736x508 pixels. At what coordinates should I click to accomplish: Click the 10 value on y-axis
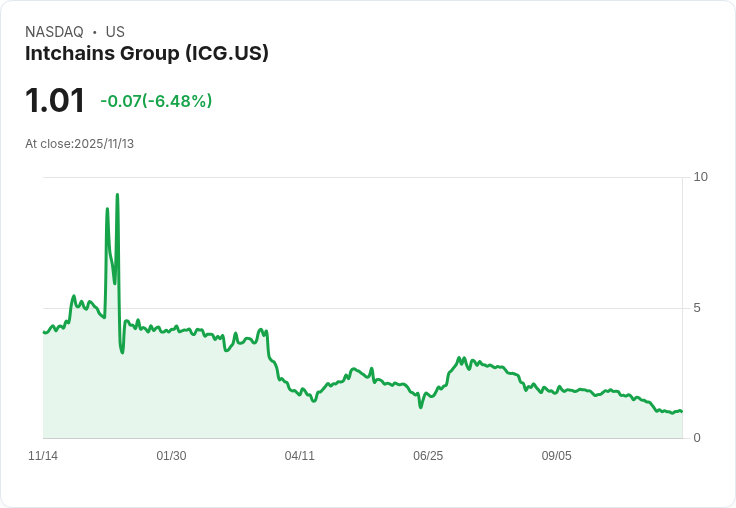[x=700, y=177]
